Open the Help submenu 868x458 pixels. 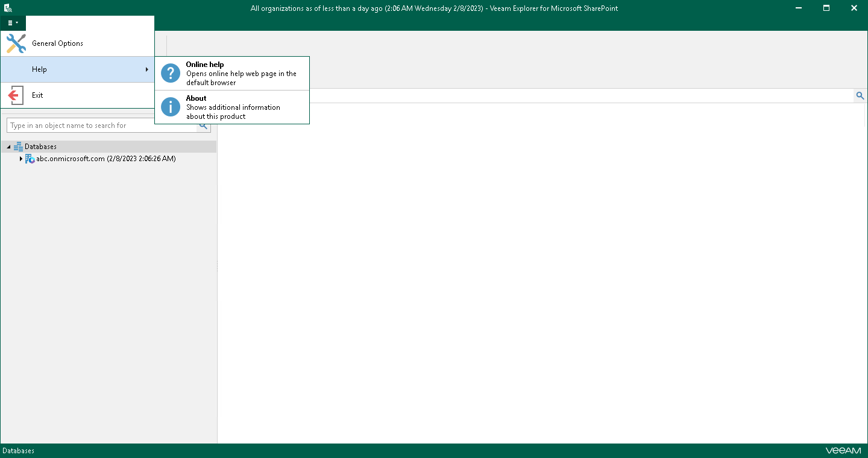pos(39,69)
